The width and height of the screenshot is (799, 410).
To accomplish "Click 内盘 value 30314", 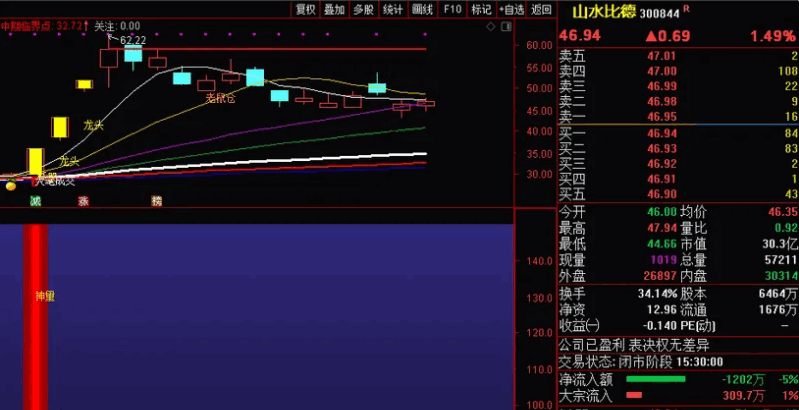I will [x=781, y=277].
